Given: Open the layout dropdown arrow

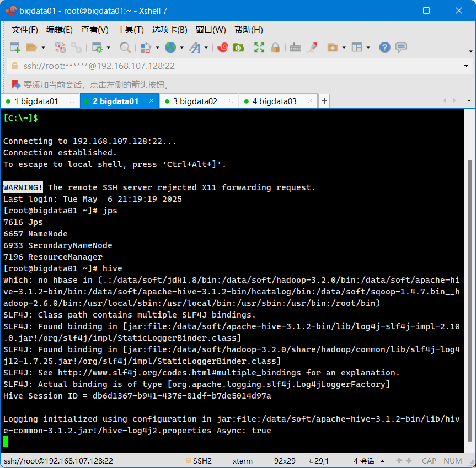Looking at the screenshot, I should tap(368, 47).
